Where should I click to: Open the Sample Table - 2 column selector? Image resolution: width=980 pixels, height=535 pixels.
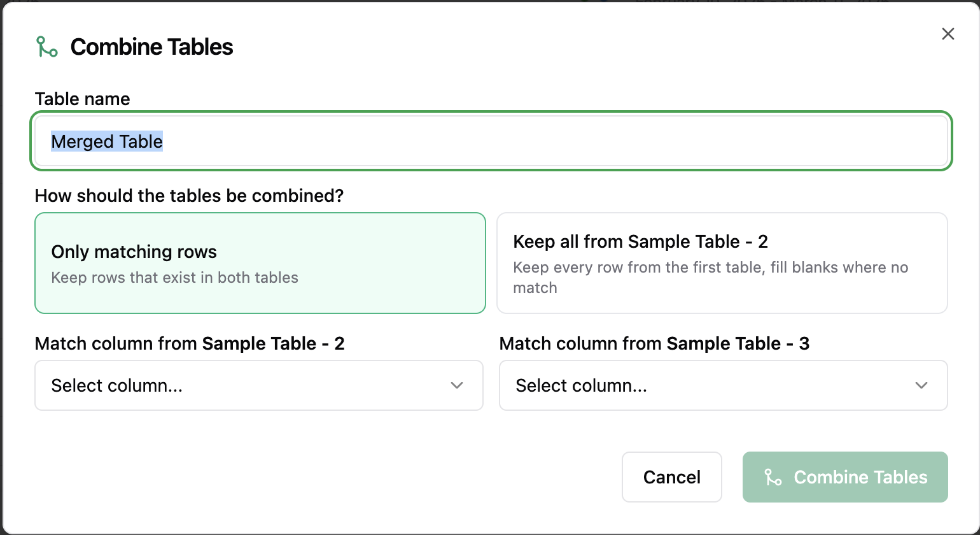tap(258, 385)
